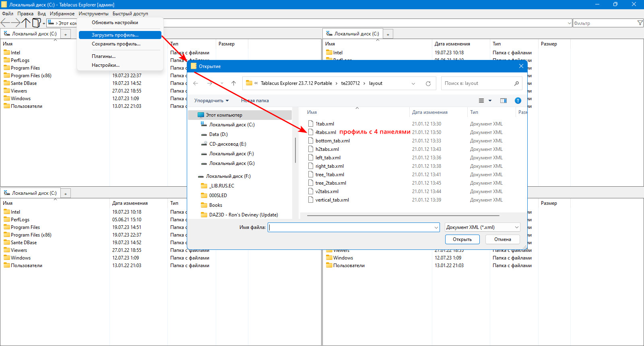Click the Открыть button

pos(462,239)
